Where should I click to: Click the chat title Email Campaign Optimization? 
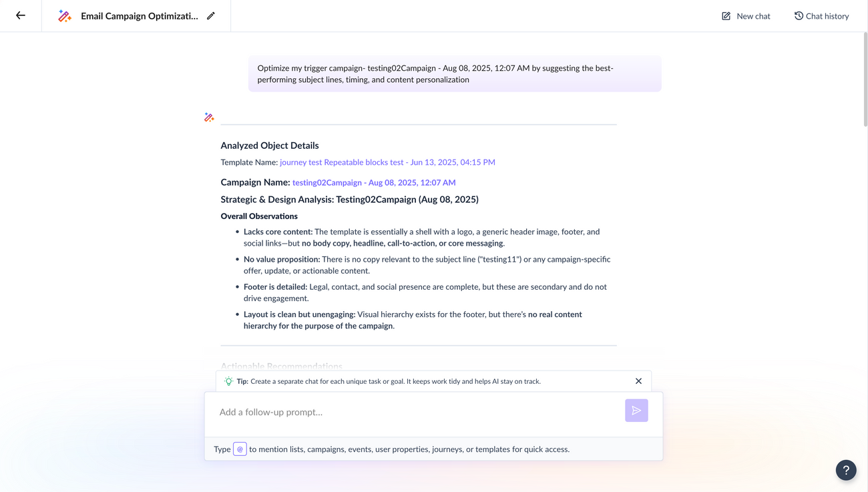click(x=139, y=15)
